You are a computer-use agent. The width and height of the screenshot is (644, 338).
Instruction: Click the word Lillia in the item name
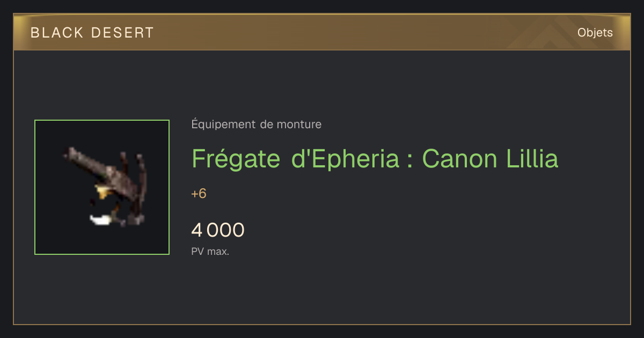tap(531, 159)
